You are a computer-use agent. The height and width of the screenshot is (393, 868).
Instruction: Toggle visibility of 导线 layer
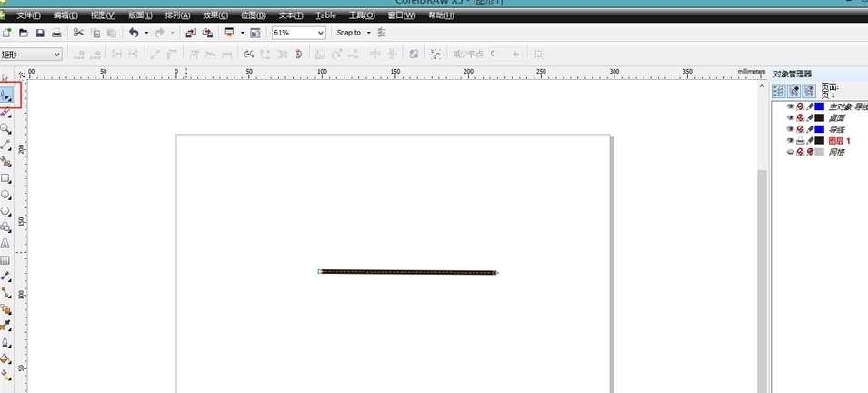(x=791, y=129)
